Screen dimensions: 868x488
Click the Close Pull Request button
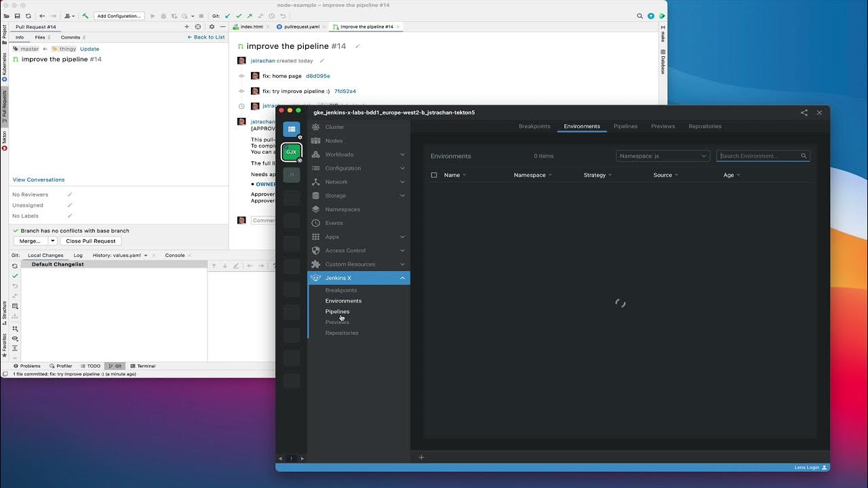91,241
